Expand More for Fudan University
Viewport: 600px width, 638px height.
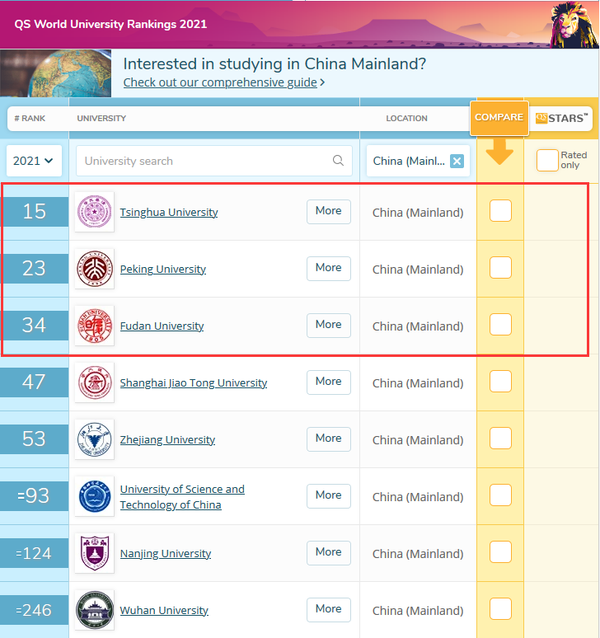tap(329, 325)
